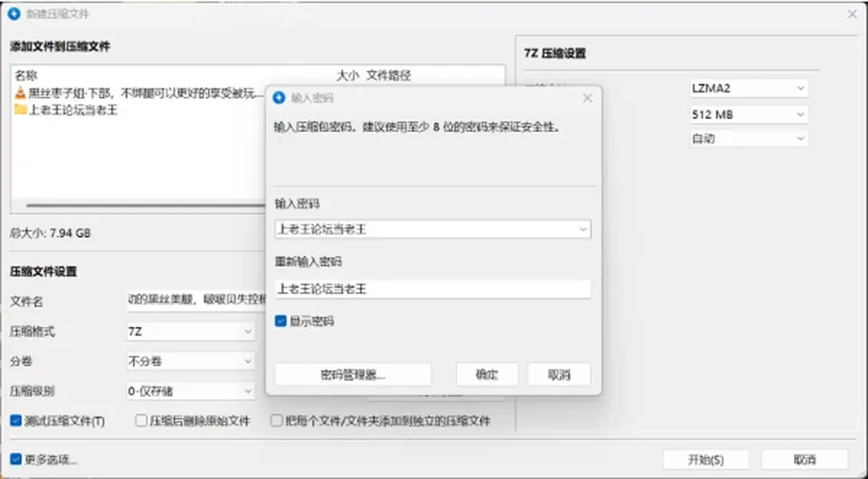Close the 输入密码 dialog

(x=588, y=98)
